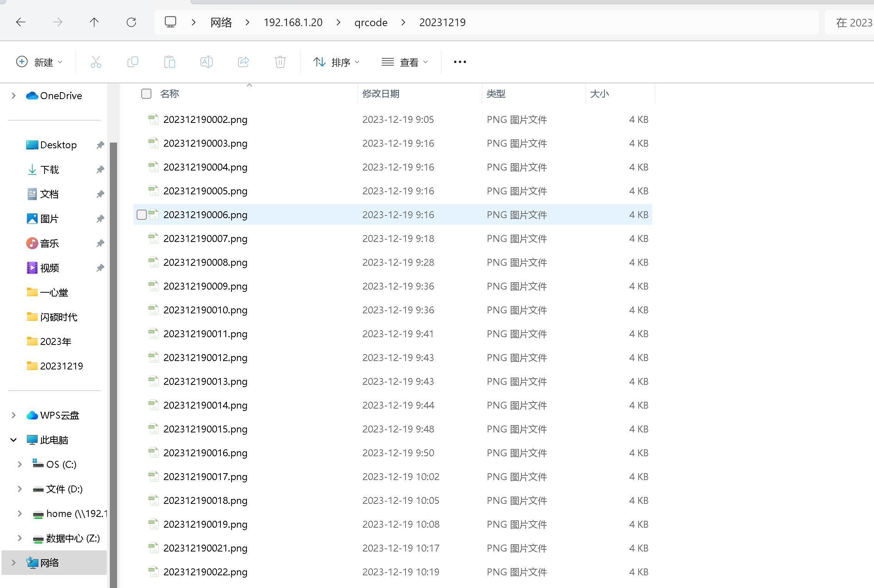The height and width of the screenshot is (588, 874).
Task: Click the Cut scissors icon
Action: coord(96,62)
